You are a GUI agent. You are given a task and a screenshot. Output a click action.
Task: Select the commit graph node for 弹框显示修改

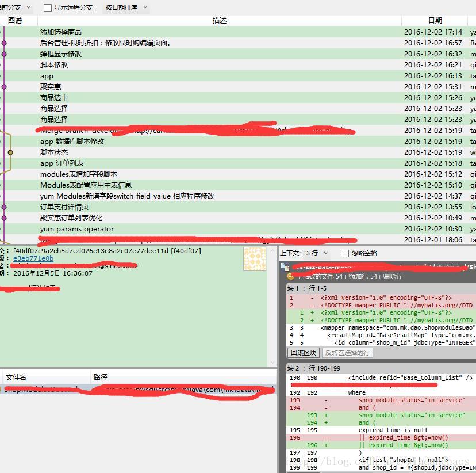point(4,54)
